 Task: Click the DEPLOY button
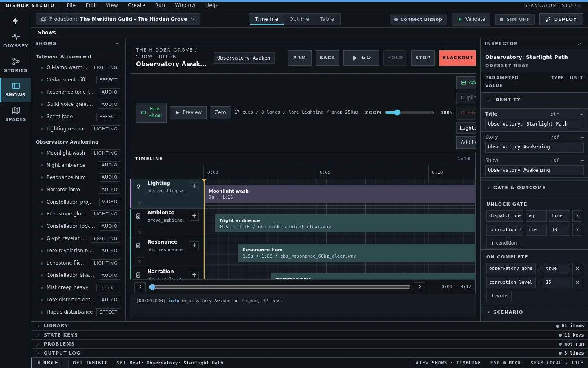tap(561, 19)
